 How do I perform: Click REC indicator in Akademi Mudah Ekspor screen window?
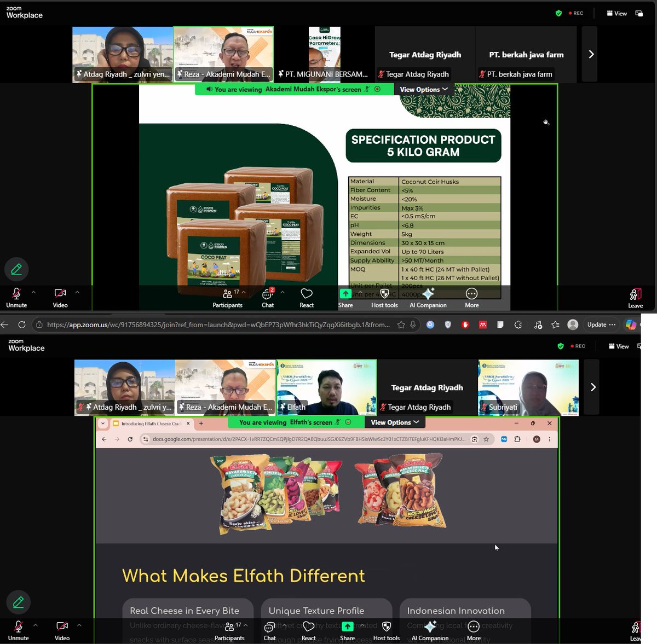576,13
